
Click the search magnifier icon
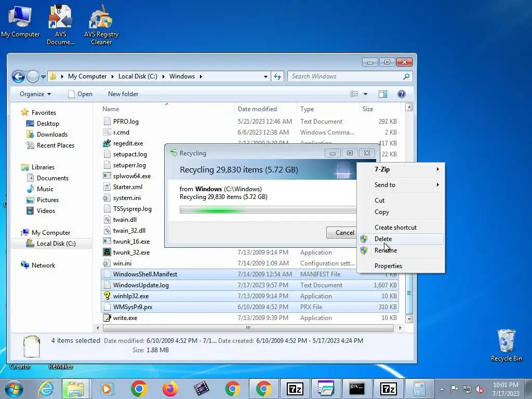406,76
